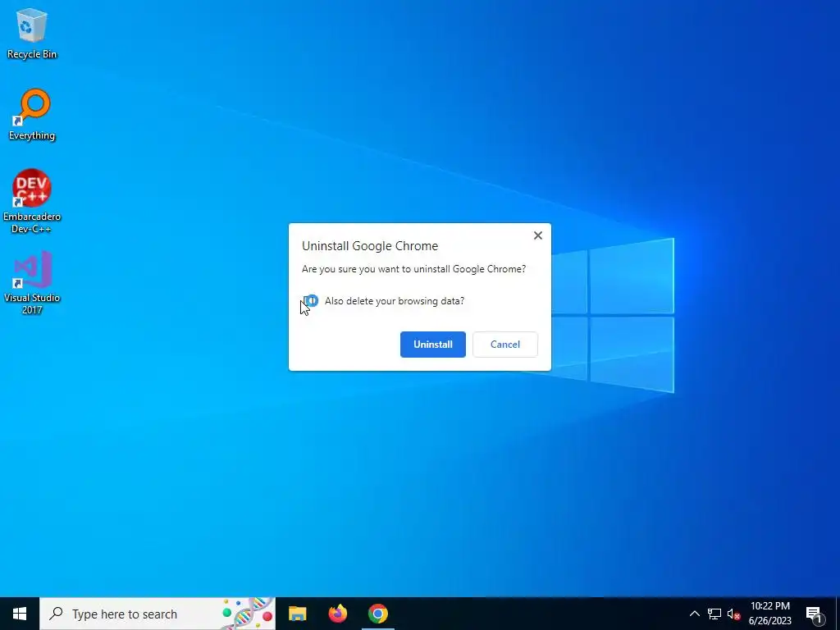Click the DNA search highlight in search box
The height and width of the screenshot is (630, 840).
tap(248, 614)
